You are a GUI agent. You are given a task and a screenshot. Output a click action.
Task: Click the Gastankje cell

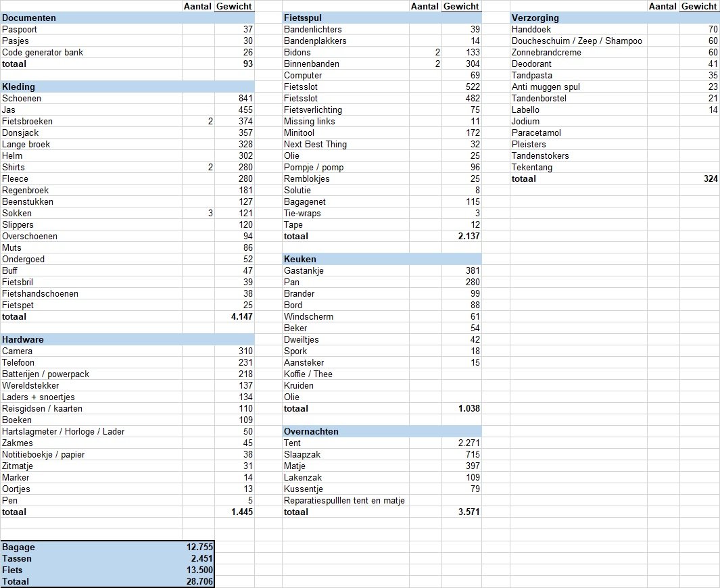tap(304, 271)
